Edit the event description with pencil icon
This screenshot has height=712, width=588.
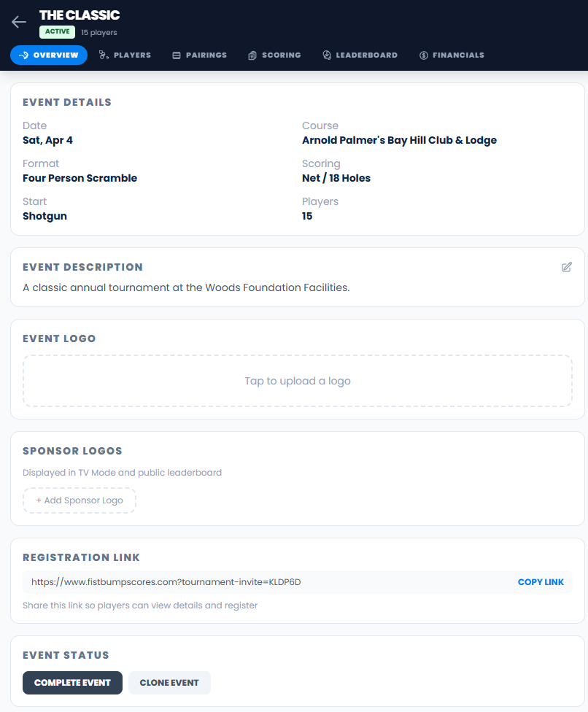click(567, 267)
